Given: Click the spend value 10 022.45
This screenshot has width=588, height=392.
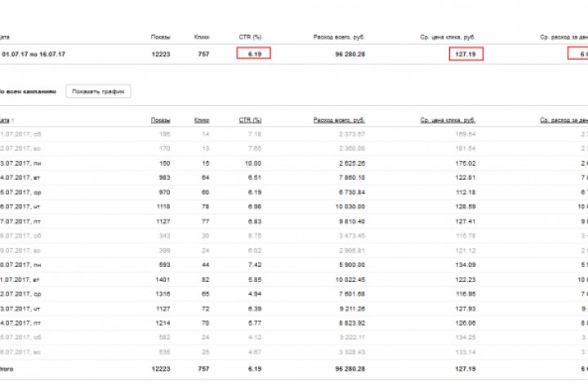Looking at the screenshot, I should (x=348, y=279).
